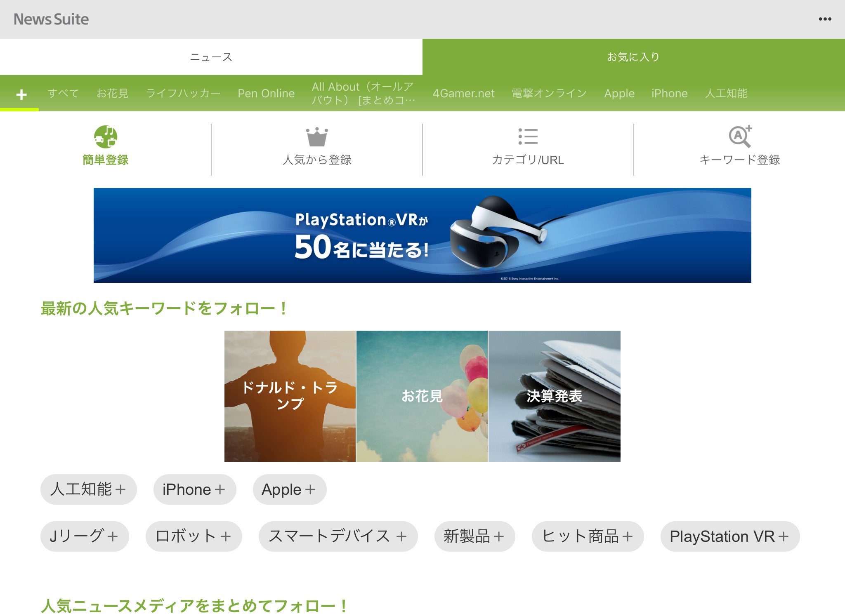Follow the 決算発表 newspaper keyword tile
The image size is (845, 616).
click(x=554, y=396)
